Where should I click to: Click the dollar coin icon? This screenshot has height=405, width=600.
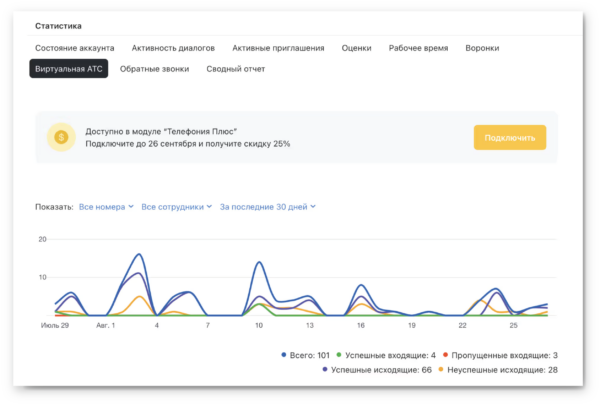[61, 137]
